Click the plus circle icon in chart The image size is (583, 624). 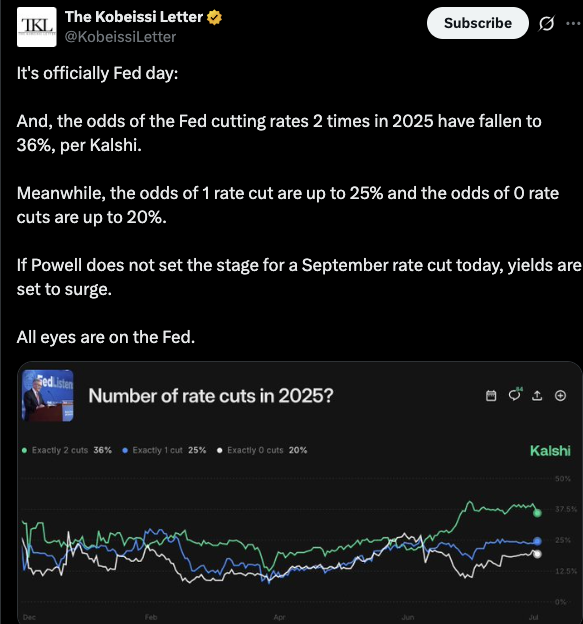(x=560, y=396)
